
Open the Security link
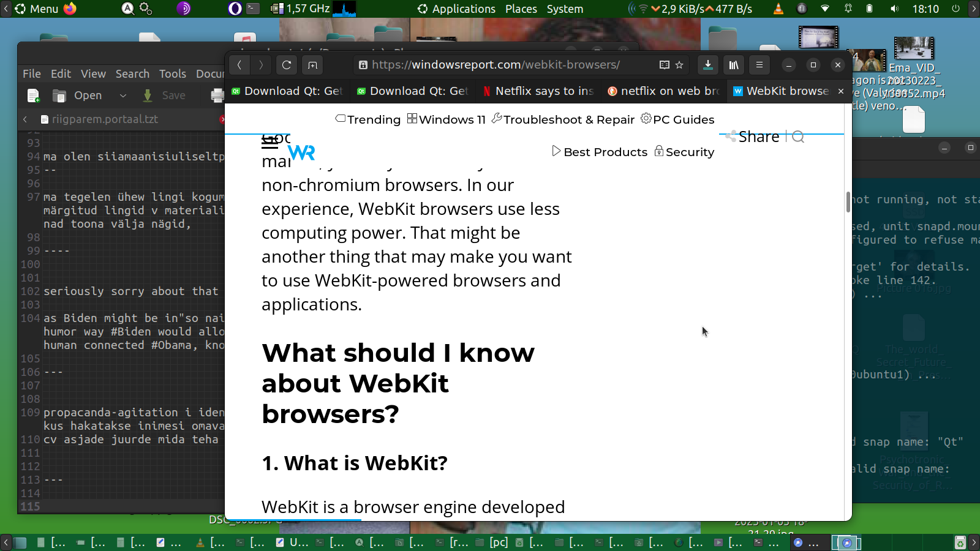point(684,152)
